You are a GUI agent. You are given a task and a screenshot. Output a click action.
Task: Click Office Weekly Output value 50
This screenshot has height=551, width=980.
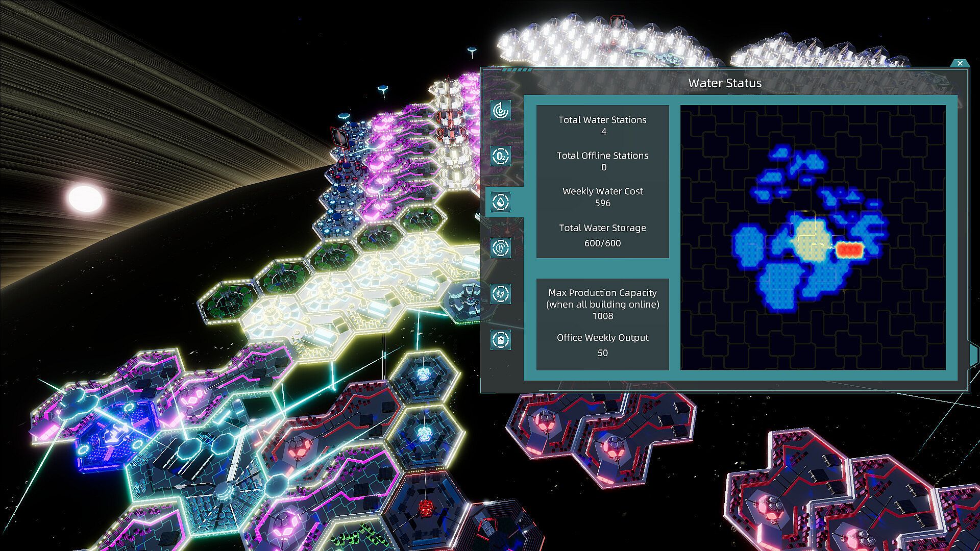[602, 353]
